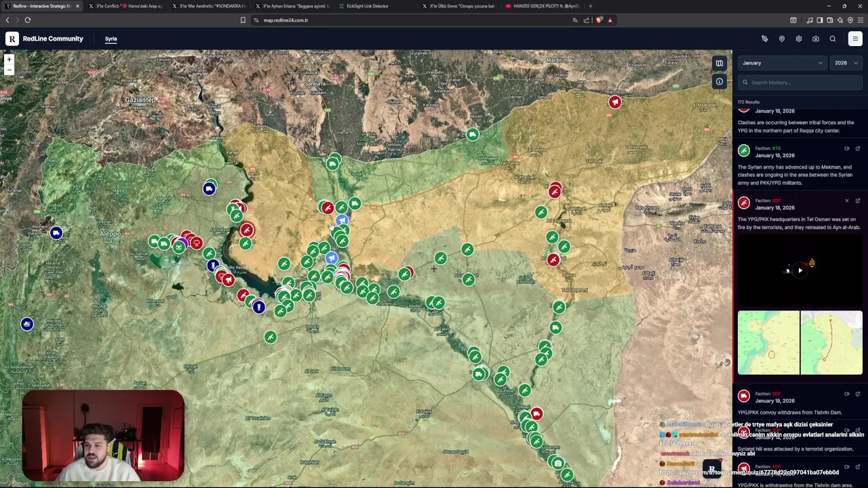Close the expanded Tel Osman entry

(x=846, y=201)
